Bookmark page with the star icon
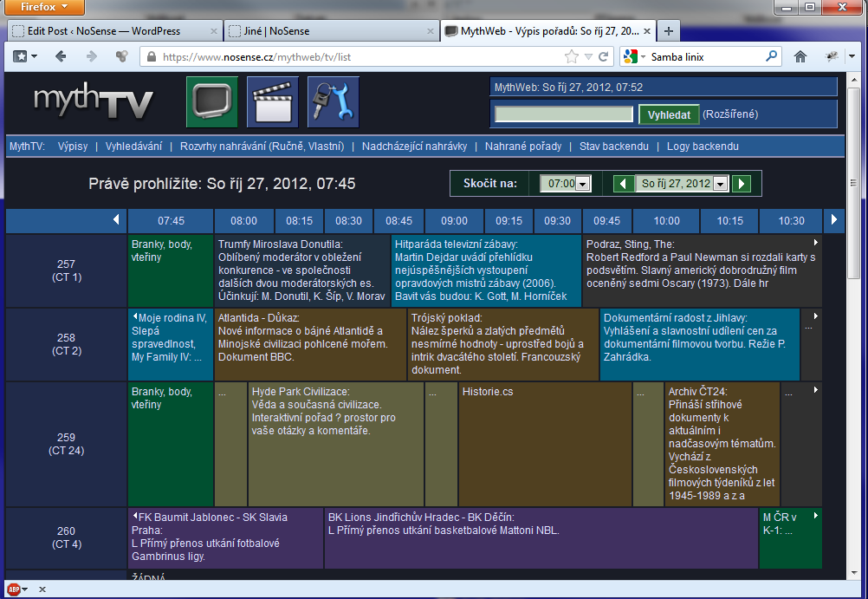The width and height of the screenshot is (868, 599). coord(572,56)
